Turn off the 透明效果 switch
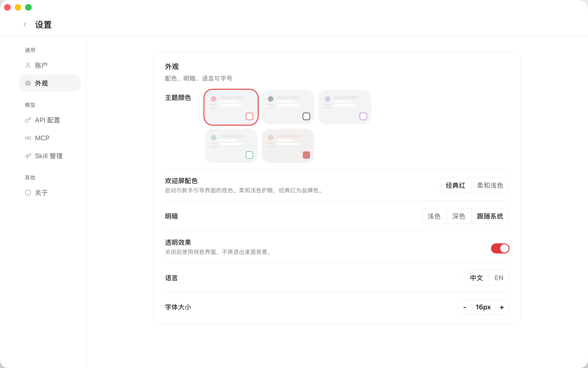 point(500,248)
